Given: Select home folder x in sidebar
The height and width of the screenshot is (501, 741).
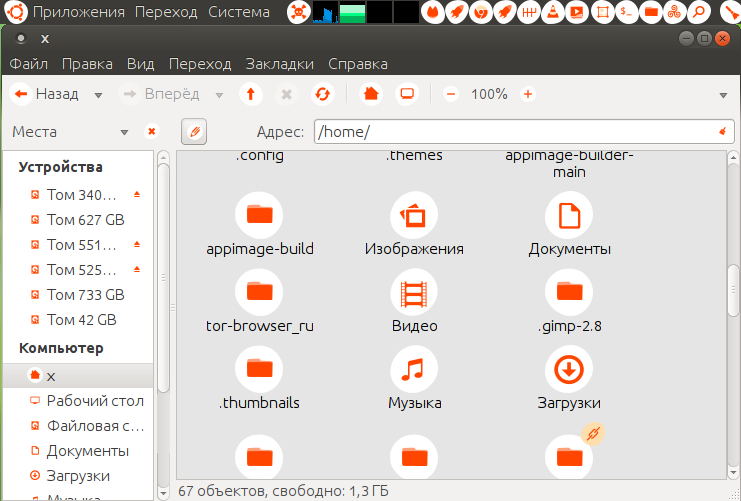Looking at the screenshot, I should coord(78,376).
